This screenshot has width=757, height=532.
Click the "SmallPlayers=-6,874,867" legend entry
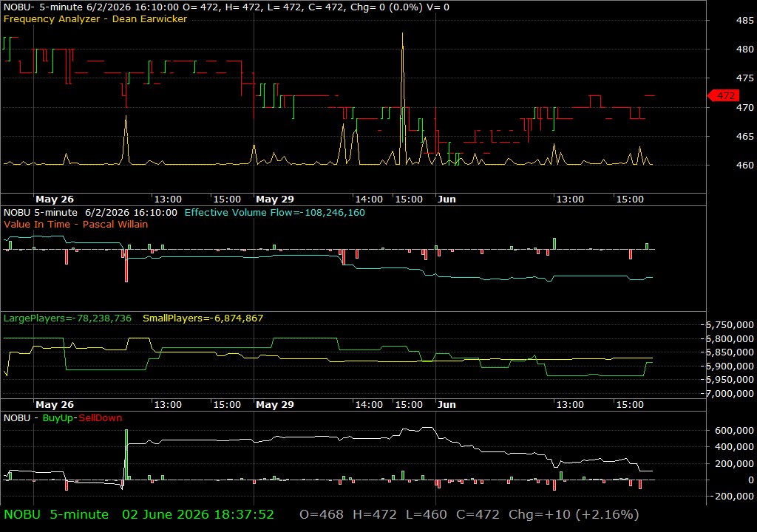pyautogui.click(x=203, y=318)
